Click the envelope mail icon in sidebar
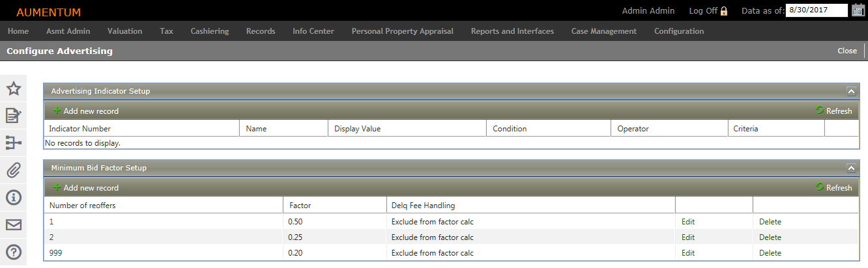 (14, 225)
